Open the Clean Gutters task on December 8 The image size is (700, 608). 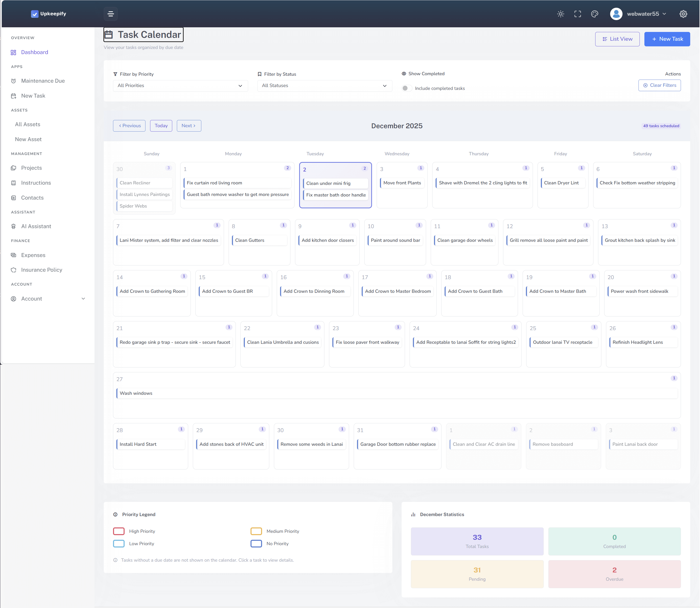tap(259, 240)
